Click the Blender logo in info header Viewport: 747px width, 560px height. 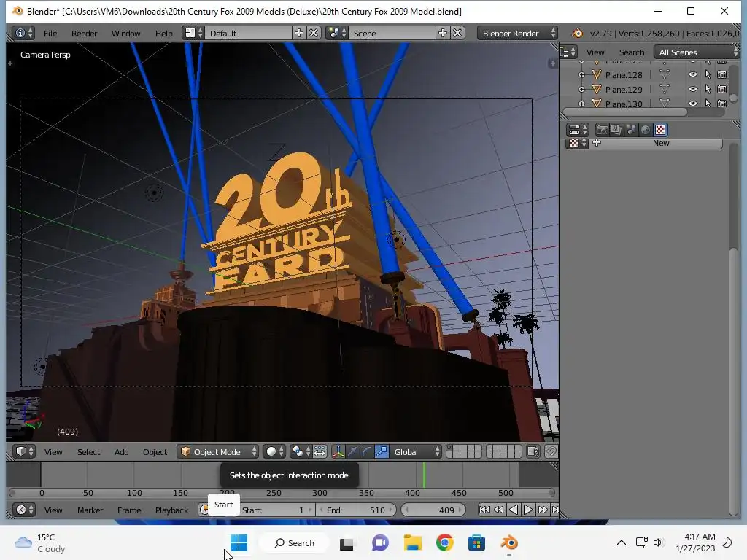(577, 34)
